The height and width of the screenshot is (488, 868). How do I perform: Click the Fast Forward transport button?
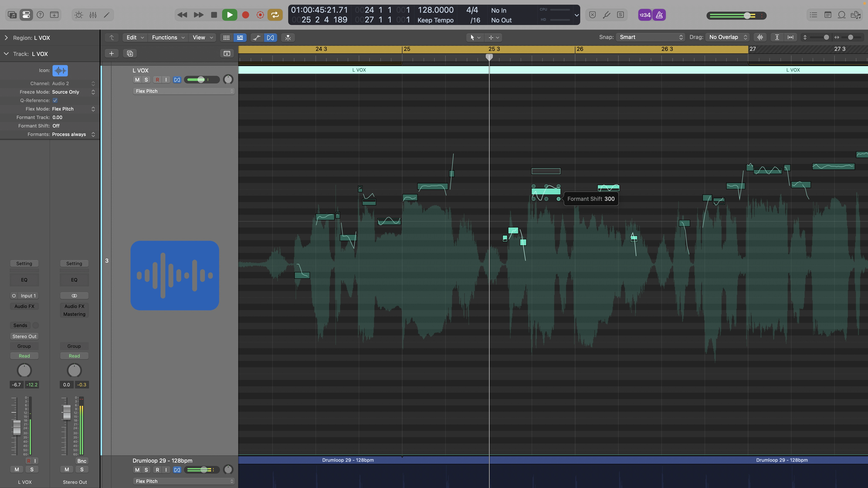point(199,15)
